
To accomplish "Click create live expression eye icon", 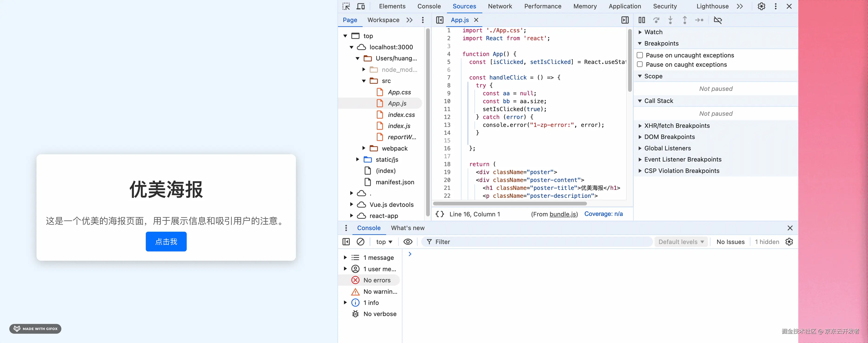I will coord(408,242).
